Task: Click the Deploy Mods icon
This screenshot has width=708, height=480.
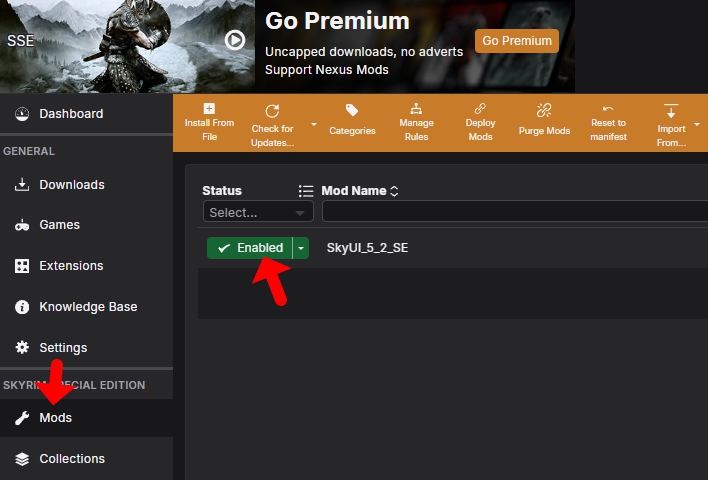Action: click(x=480, y=109)
